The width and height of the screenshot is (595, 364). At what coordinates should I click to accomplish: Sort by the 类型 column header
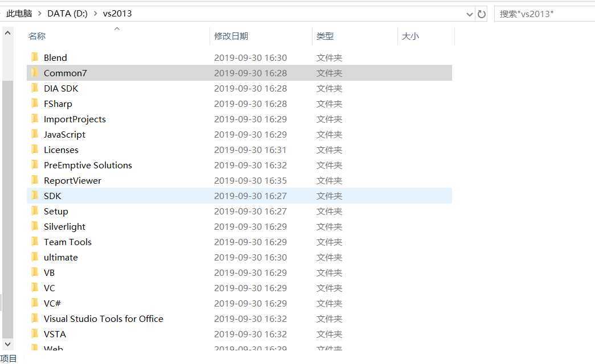(325, 36)
